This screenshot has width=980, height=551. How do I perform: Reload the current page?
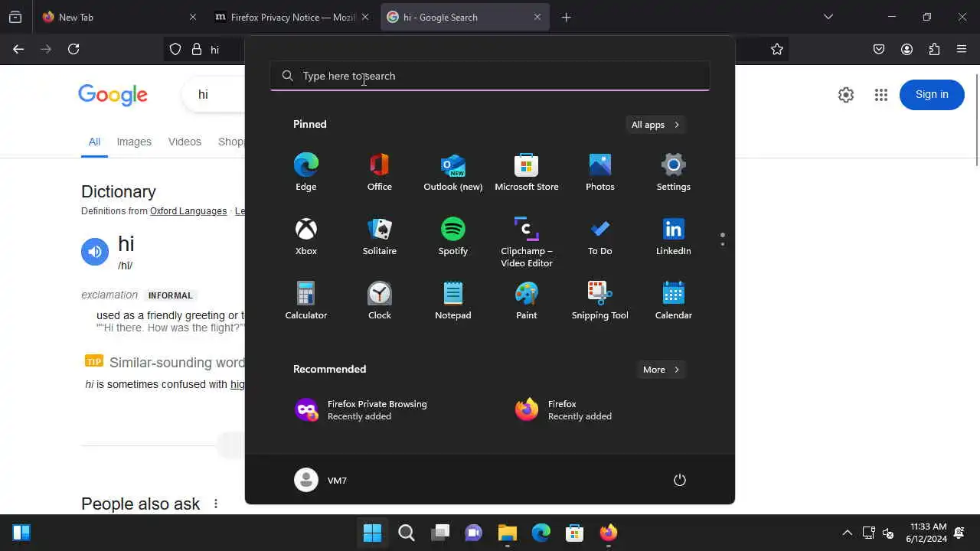pyautogui.click(x=73, y=49)
